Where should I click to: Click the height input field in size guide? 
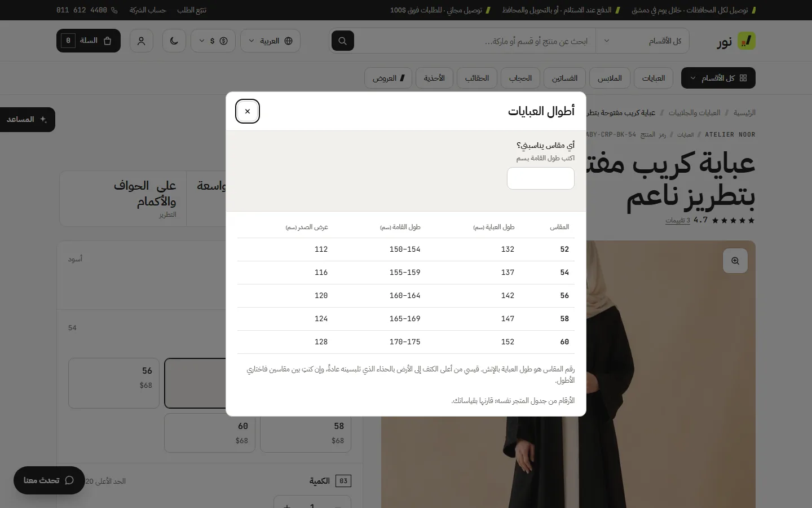[541, 178]
